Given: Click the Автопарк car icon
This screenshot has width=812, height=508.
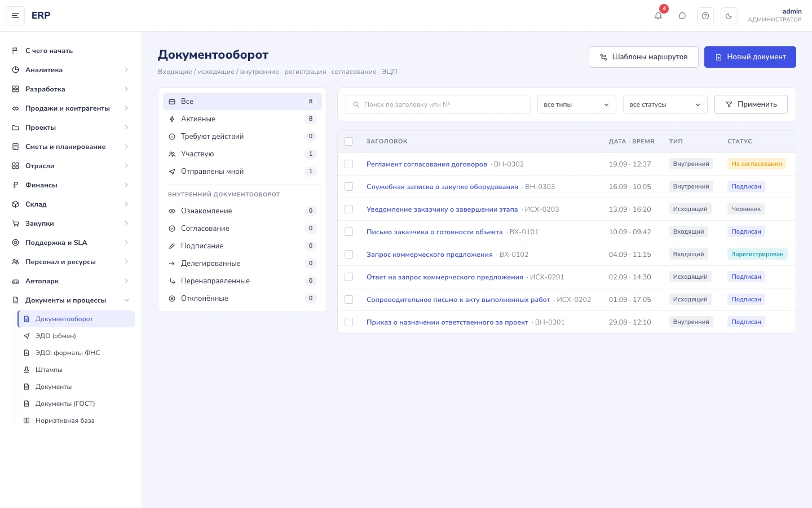Looking at the screenshot, I should click(x=15, y=281).
